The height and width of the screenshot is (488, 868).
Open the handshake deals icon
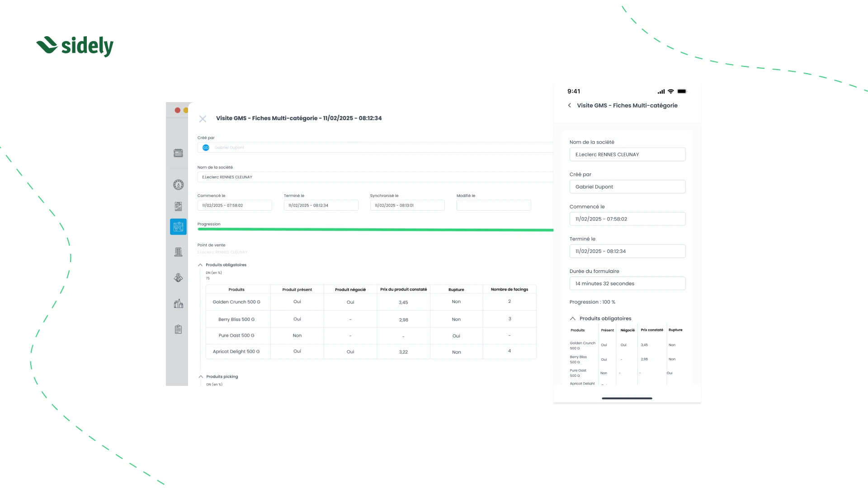(x=178, y=278)
